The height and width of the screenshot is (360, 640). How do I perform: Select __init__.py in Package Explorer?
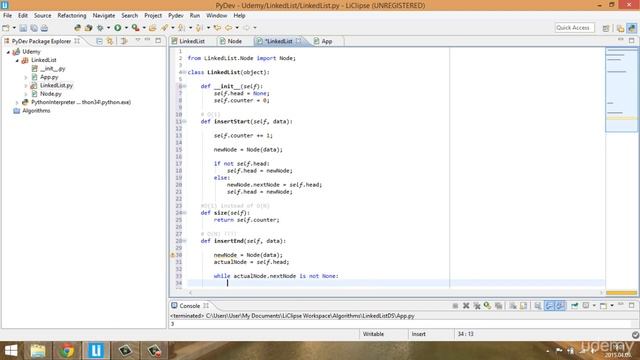coord(53,69)
